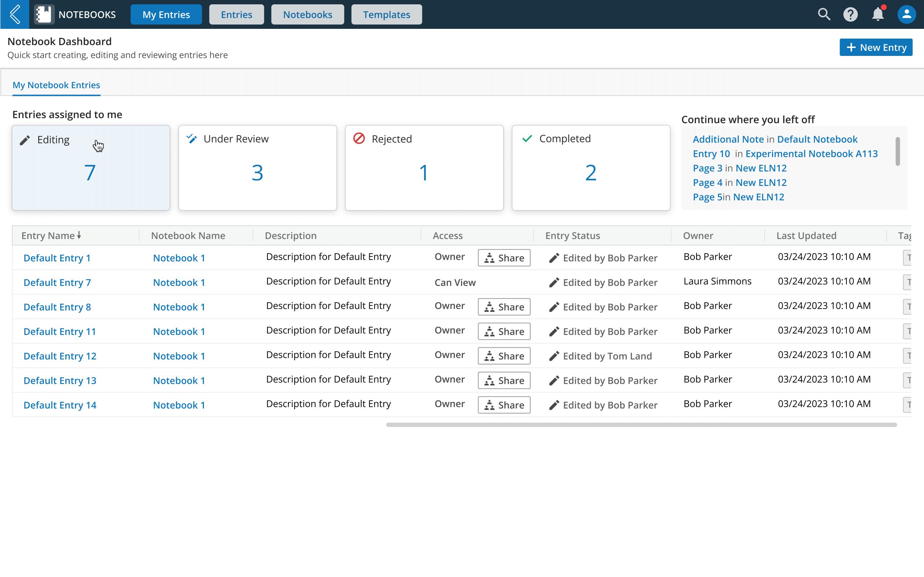Open search with magnifier icon
Screen dimensions: 924x577
coord(824,14)
